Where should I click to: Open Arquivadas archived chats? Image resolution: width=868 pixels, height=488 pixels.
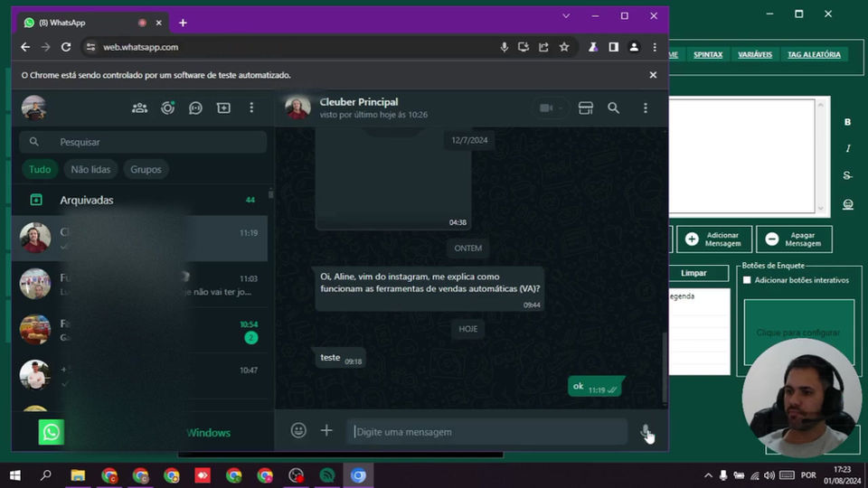point(139,200)
